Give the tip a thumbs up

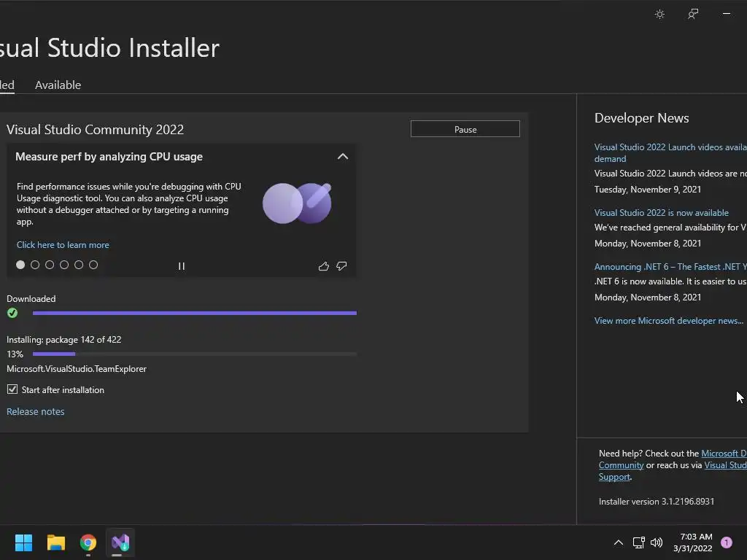[x=323, y=266]
